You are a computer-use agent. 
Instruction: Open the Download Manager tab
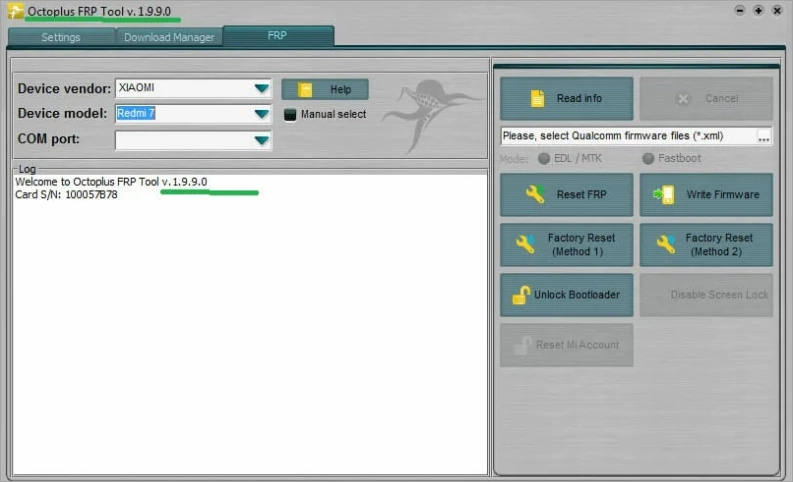(169, 37)
